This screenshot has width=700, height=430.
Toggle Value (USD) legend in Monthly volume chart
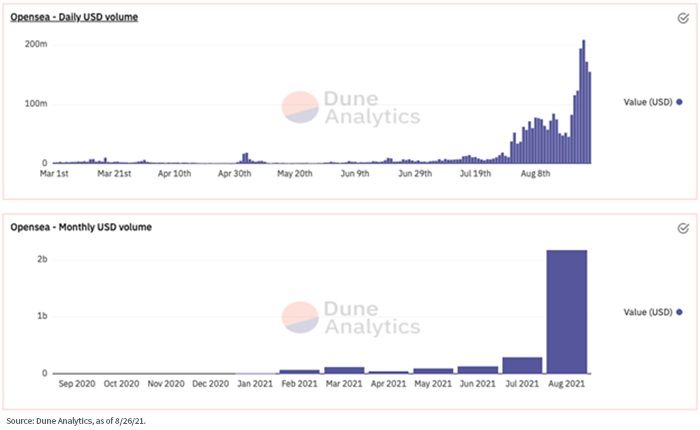click(653, 312)
